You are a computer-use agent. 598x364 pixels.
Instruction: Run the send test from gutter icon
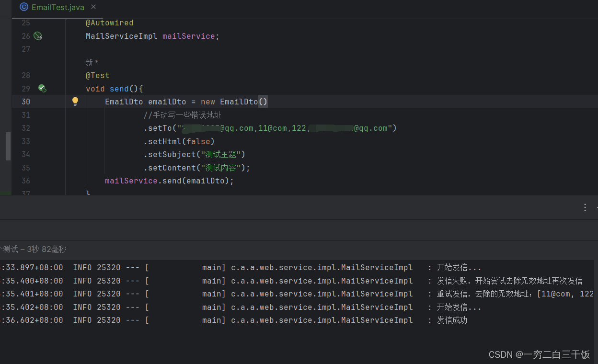click(42, 89)
